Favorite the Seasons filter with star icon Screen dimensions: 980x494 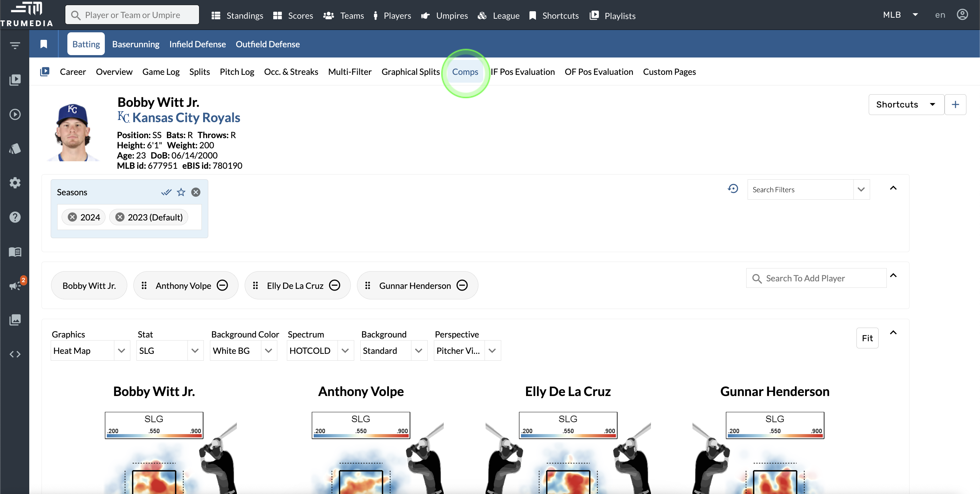(x=181, y=192)
